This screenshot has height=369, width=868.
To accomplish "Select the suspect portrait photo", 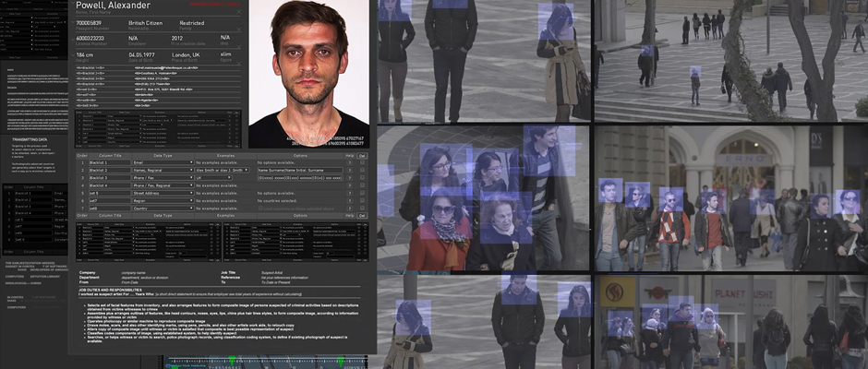I will coord(309,74).
